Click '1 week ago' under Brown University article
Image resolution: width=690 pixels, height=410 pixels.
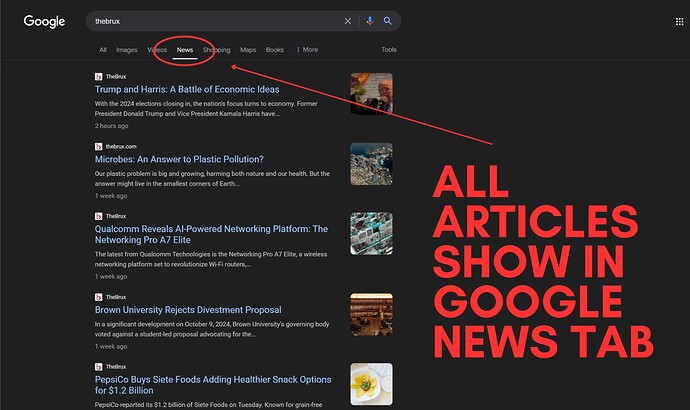111,346
